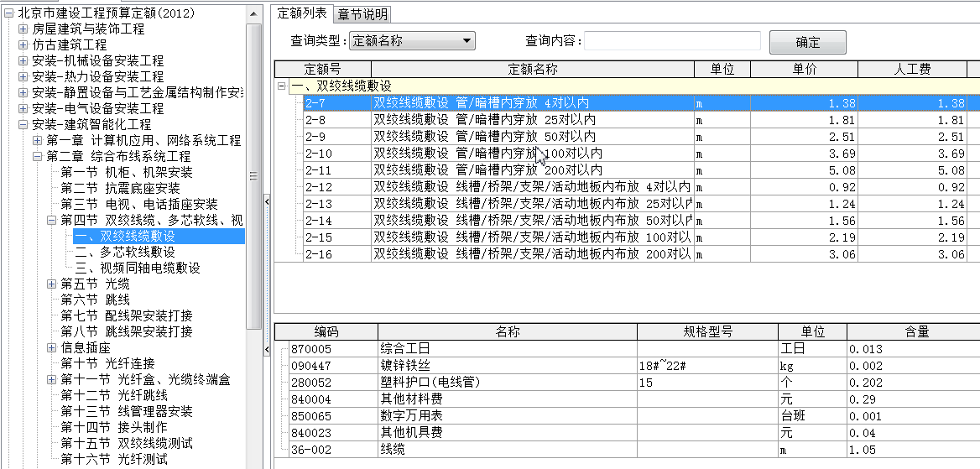Image resolution: width=980 pixels, height=469 pixels.
Task: Select 第十六节 光纤测试
Action: [114, 460]
